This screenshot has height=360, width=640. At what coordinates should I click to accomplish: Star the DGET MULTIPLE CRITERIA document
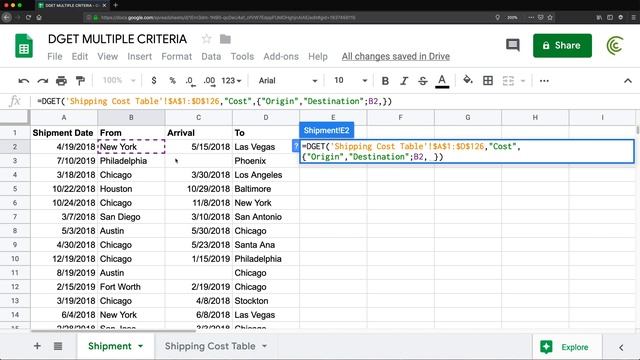(x=207, y=39)
